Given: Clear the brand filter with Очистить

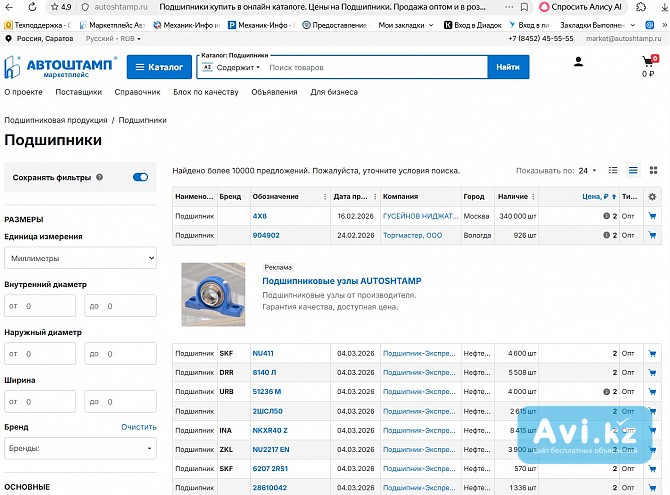Looking at the screenshot, I should point(139,427).
